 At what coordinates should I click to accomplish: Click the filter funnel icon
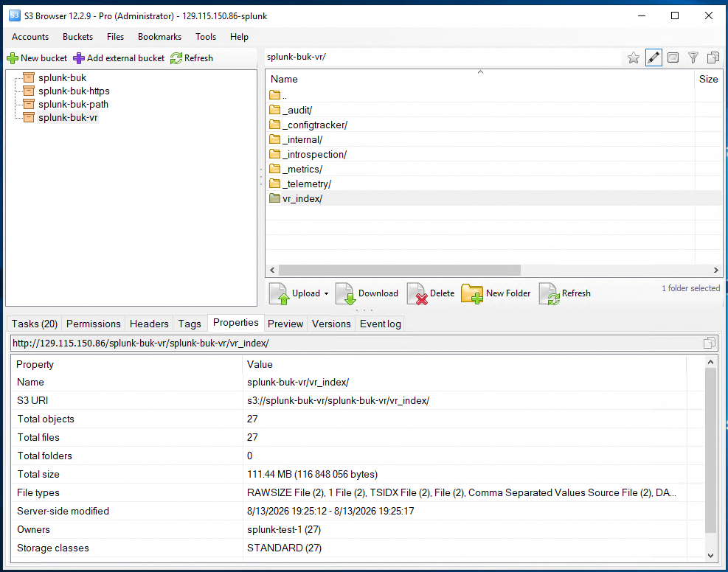pos(693,57)
